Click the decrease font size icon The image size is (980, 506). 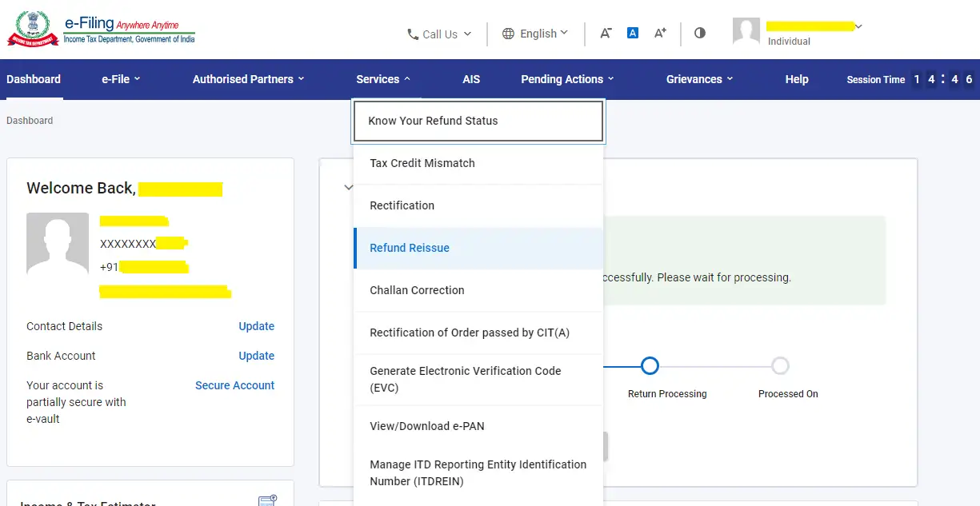tap(606, 33)
